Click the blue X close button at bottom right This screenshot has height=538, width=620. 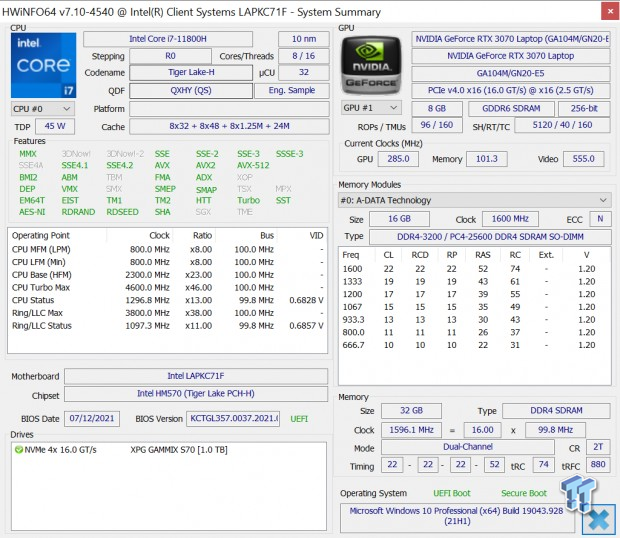(x=599, y=521)
